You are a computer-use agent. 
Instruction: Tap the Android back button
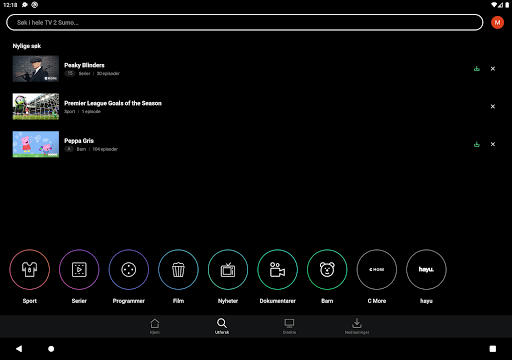19,349
